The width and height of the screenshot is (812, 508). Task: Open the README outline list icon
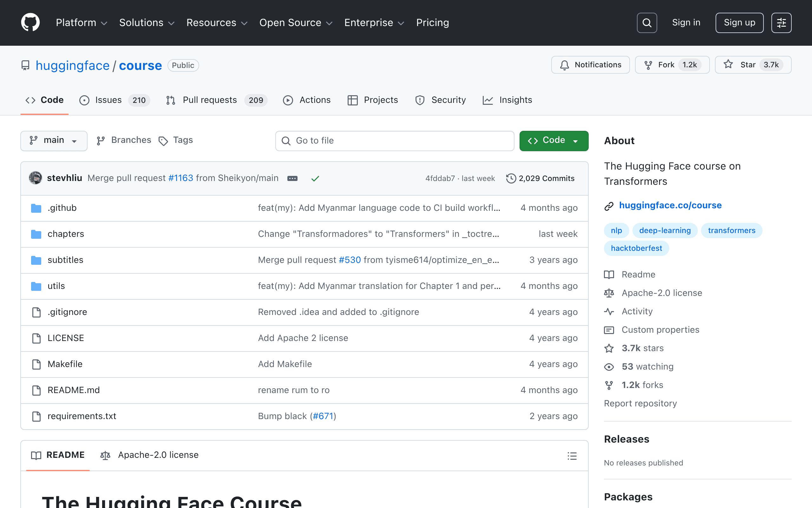click(x=572, y=456)
